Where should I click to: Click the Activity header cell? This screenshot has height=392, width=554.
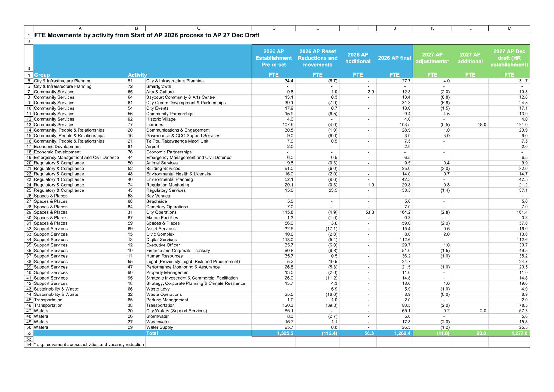137,75
